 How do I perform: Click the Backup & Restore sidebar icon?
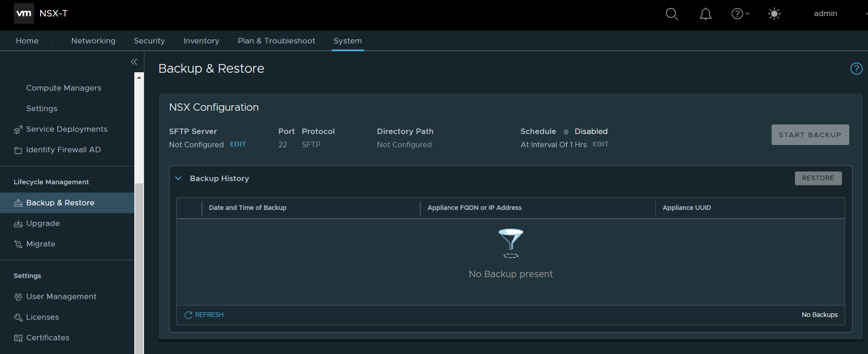click(x=18, y=203)
